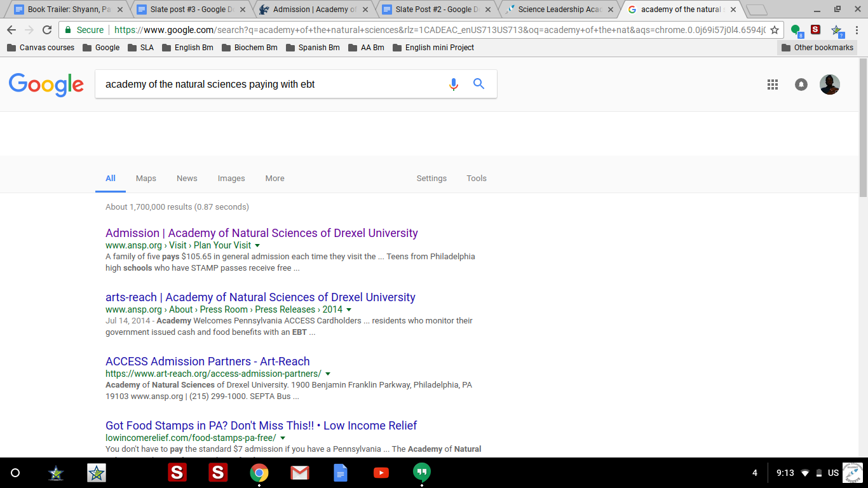Select the Maps search tab
Viewport: 868px width, 488px height.
146,179
